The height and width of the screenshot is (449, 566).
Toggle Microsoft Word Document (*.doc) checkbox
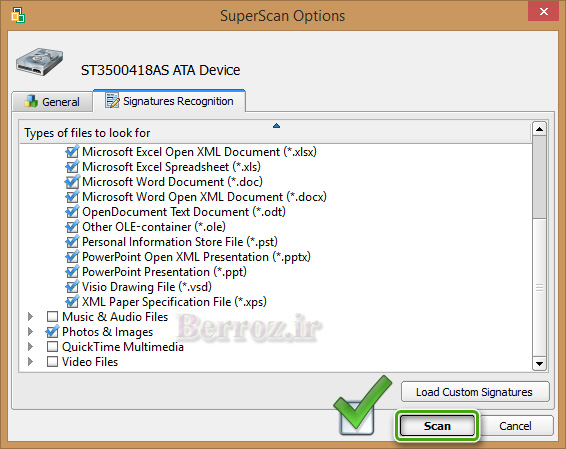[72, 182]
